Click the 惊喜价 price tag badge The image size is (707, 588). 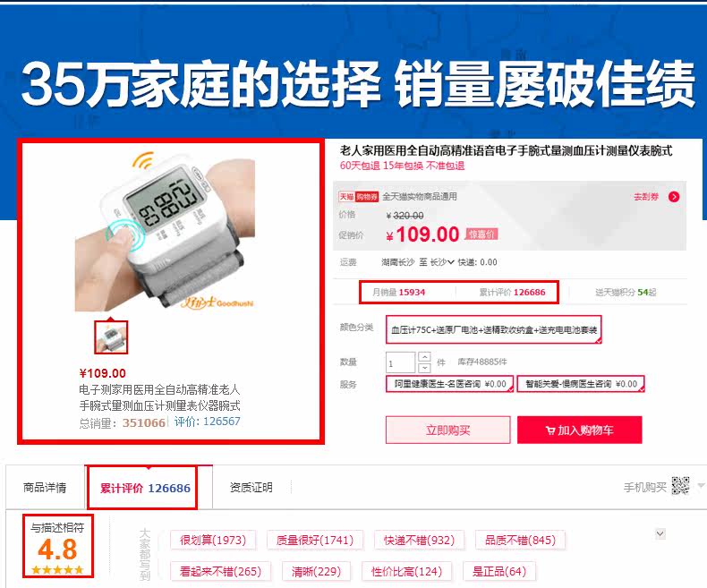[x=481, y=234]
